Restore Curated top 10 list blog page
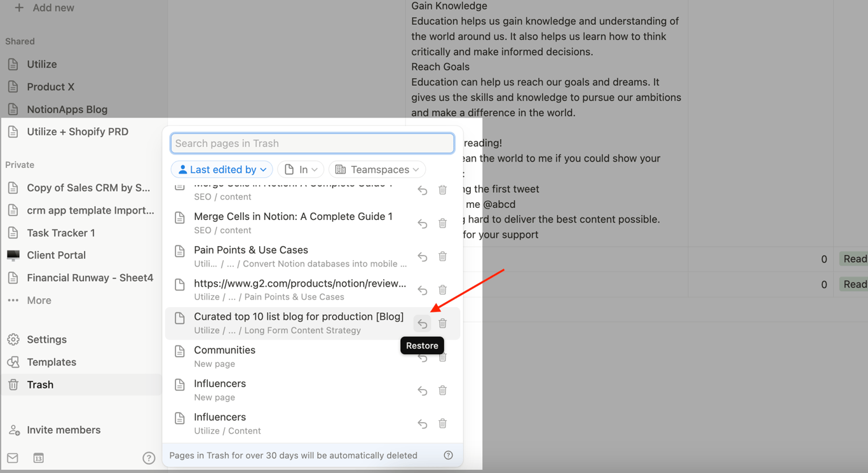This screenshot has height=473, width=868. (x=423, y=324)
